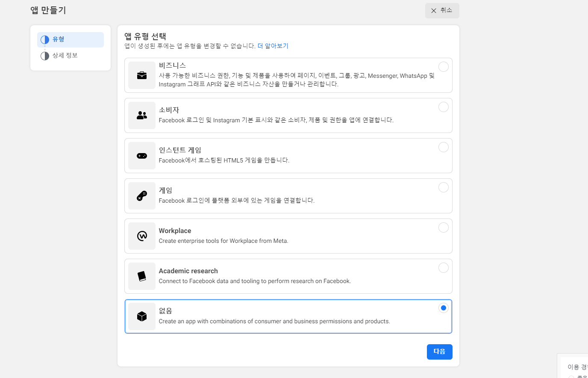Click the half-circle step icon next to 유형
588x378 pixels.
pyautogui.click(x=45, y=40)
